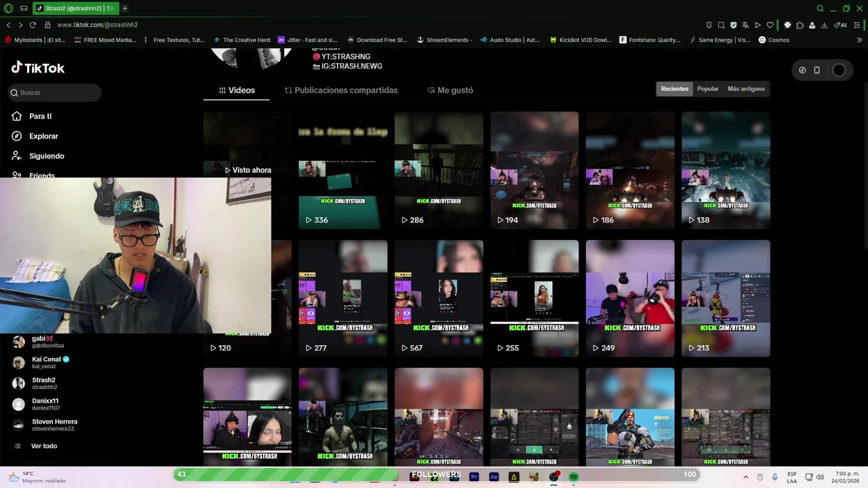Sort videos by Popular

[708, 89]
